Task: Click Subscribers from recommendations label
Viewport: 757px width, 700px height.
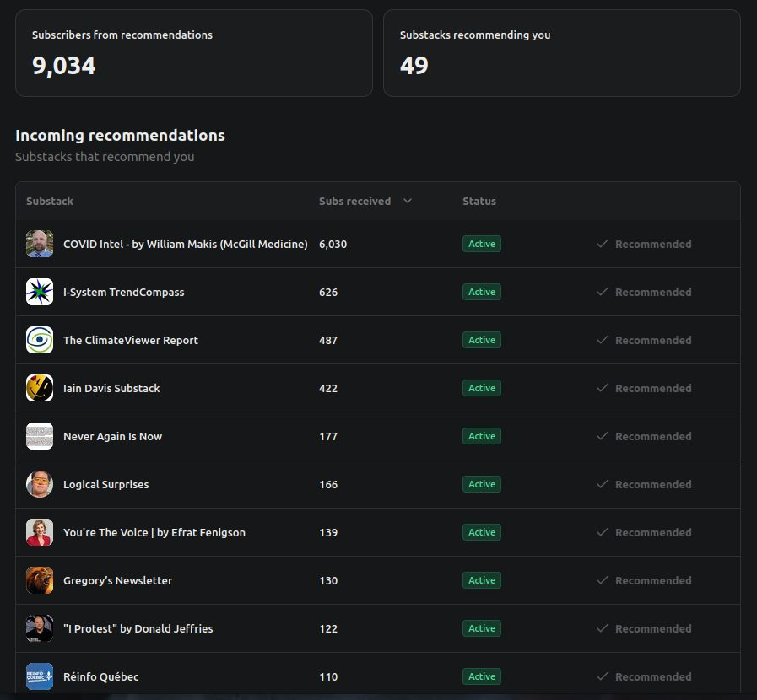Action: (122, 35)
